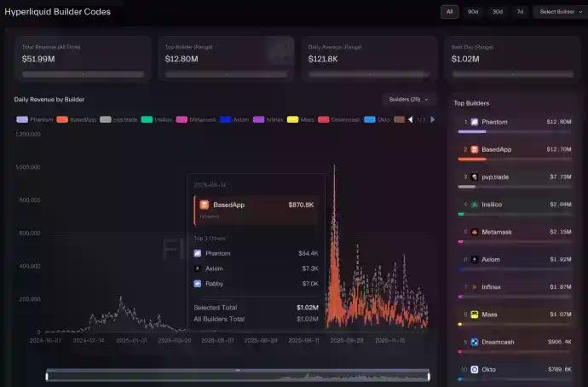Screen dimensions: 588x387
Task: Click the right handle of chart range slider
Action: [x=429, y=376]
